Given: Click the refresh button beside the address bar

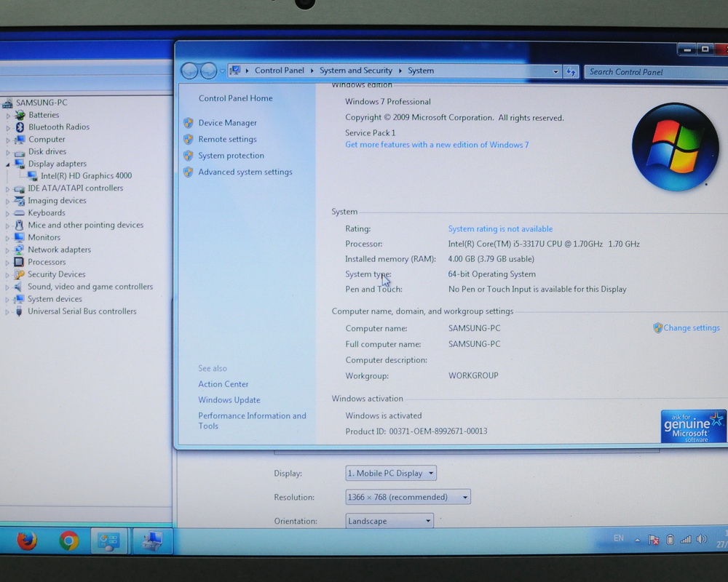Looking at the screenshot, I should (x=571, y=72).
